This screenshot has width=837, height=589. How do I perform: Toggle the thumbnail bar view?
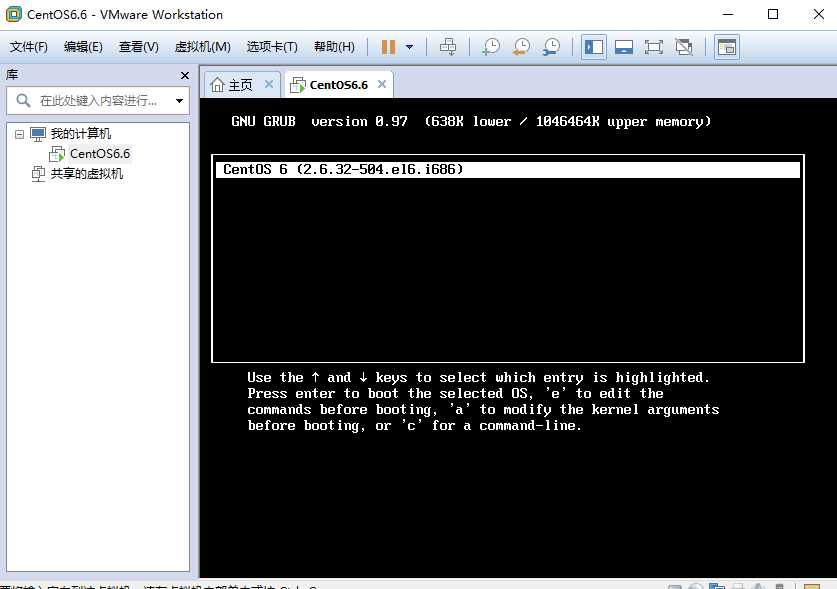click(x=623, y=47)
